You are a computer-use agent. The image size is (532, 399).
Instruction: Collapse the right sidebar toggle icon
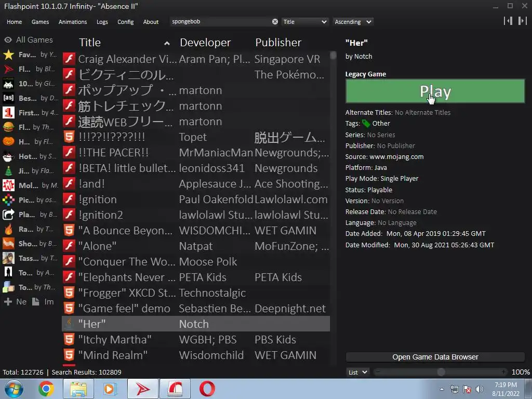(522, 21)
